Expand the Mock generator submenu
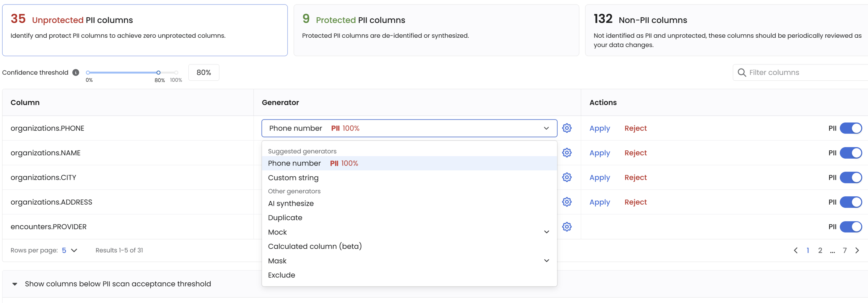The image size is (868, 303). [546, 232]
